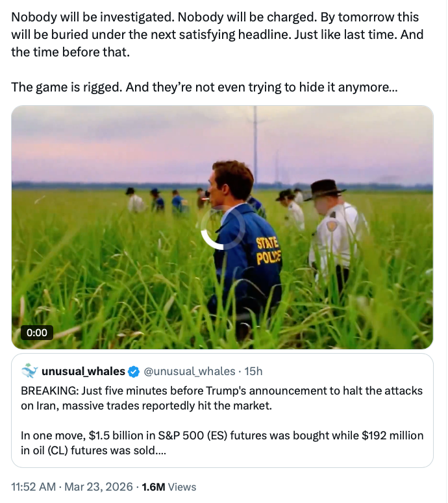Open the @unusual_whales handle link
The image size is (448, 503).
coord(189,371)
